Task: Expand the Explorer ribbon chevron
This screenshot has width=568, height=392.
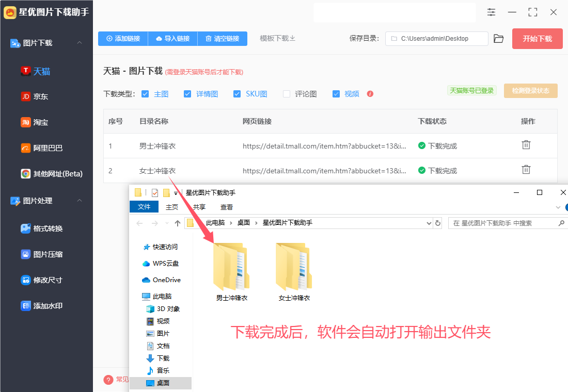Action: click(558, 207)
